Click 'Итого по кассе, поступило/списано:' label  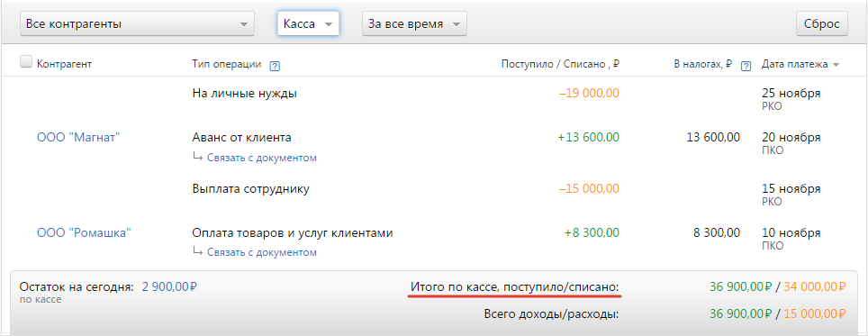point(514,286)
